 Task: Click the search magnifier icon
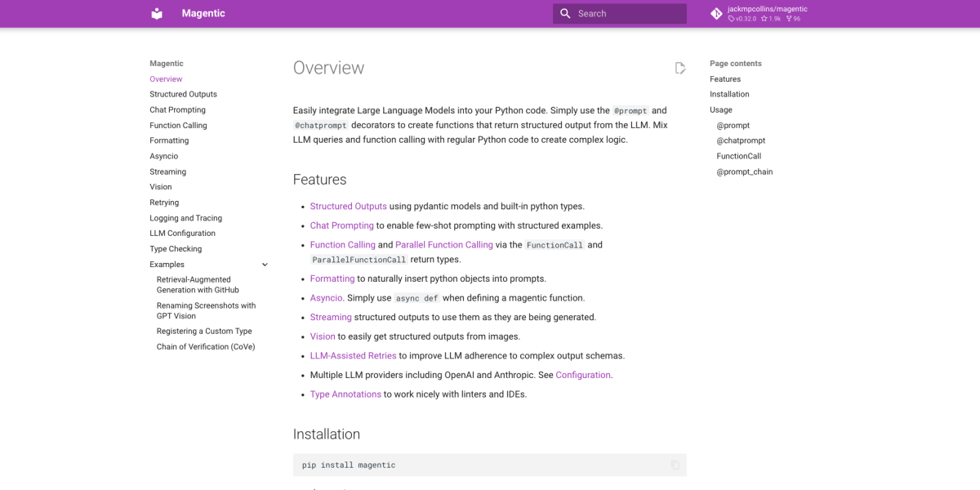point(564,14)
